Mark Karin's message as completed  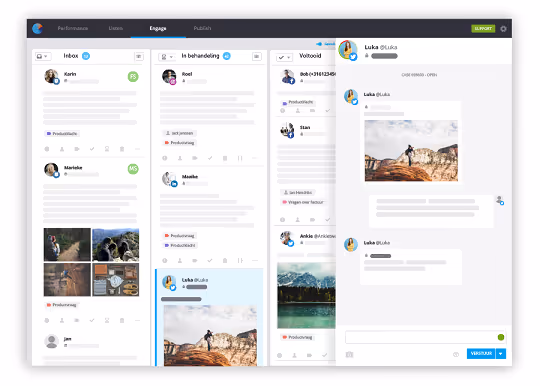[92, 149]
